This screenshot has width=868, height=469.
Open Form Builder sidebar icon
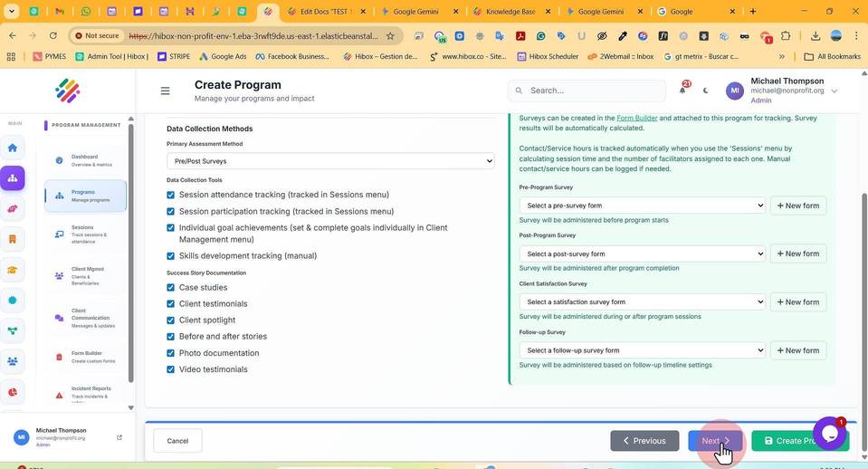[x=59, y=357]
